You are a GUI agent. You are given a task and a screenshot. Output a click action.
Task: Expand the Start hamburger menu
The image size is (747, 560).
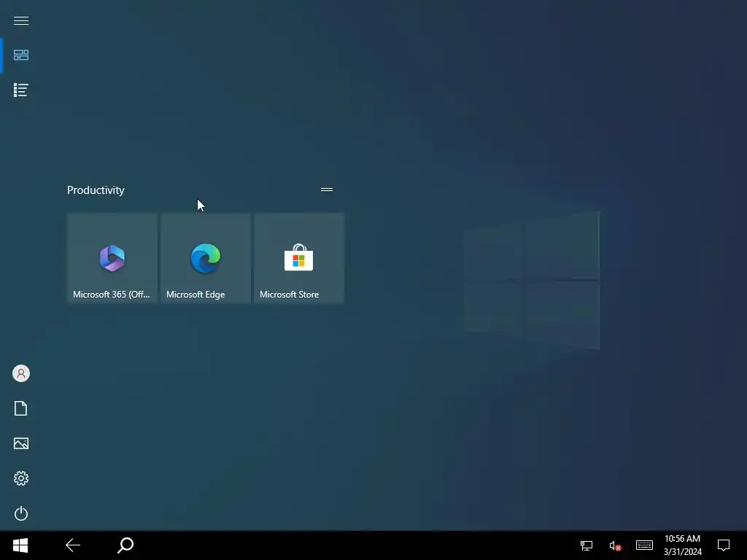(21, 20)
